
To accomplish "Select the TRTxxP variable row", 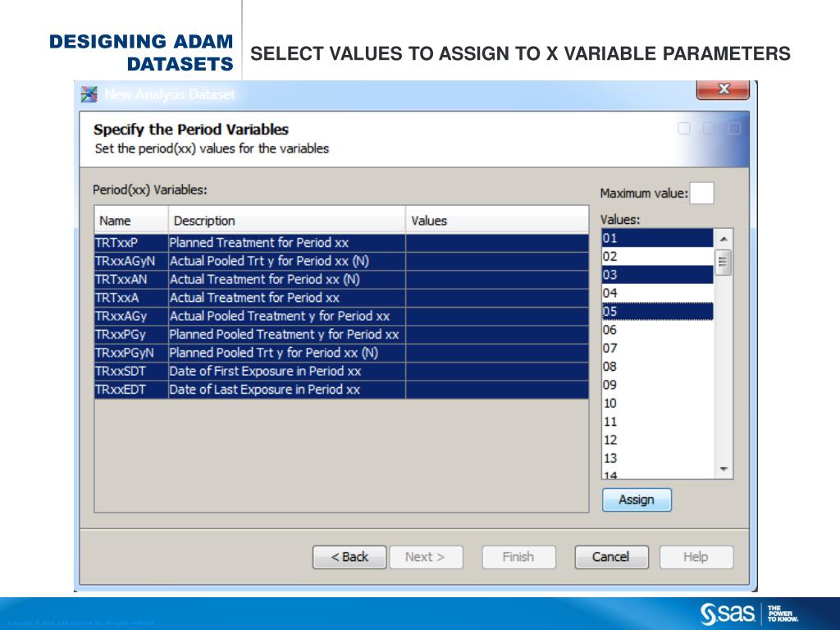I will pyautogui.click(x=246, y=243).
